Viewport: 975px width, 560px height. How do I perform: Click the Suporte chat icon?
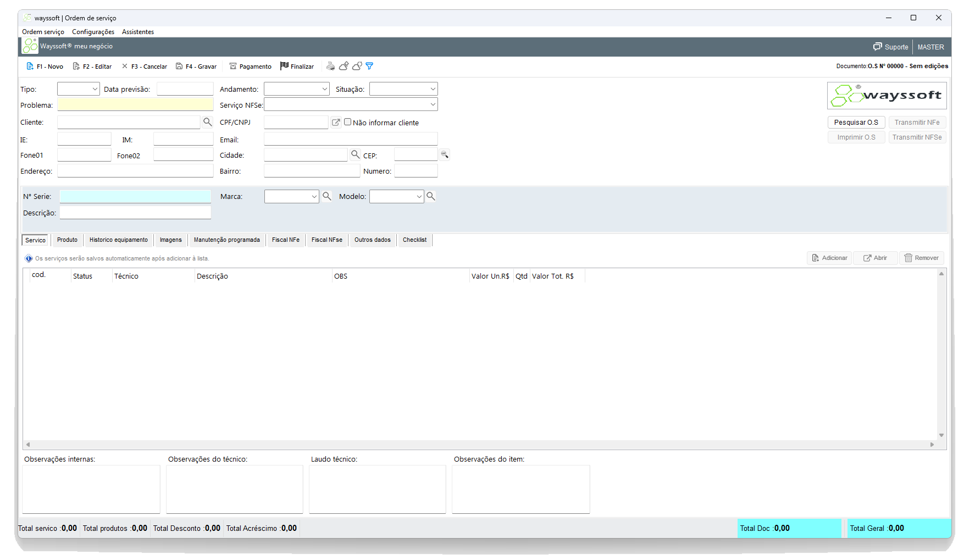[878, 47]
